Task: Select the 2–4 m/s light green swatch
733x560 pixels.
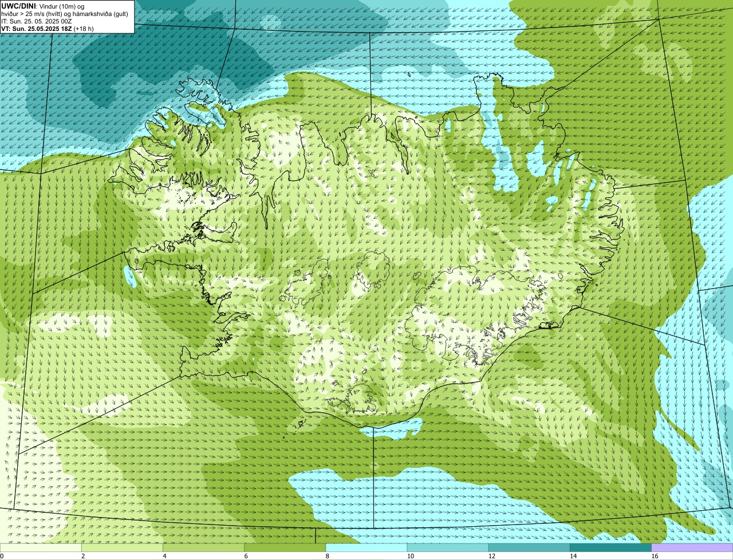Action: (x=122, y=548)
